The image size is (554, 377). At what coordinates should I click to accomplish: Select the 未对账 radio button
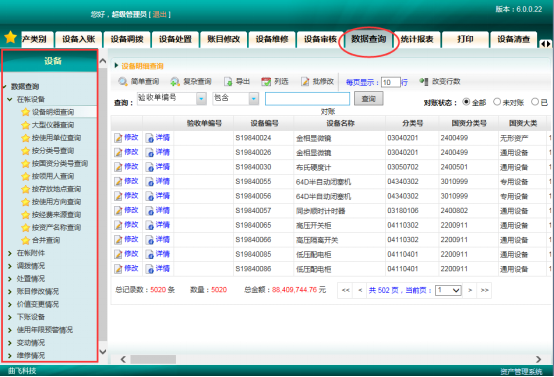tap(497, 102)
